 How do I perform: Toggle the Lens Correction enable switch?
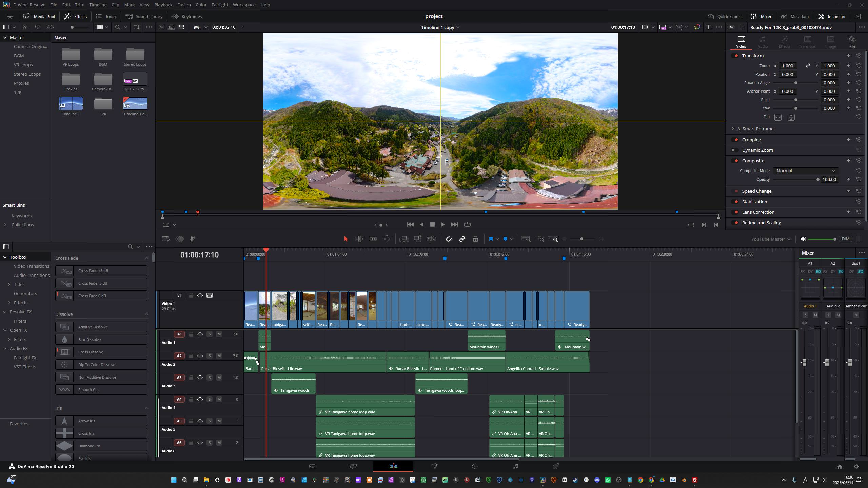click(735, 212)
